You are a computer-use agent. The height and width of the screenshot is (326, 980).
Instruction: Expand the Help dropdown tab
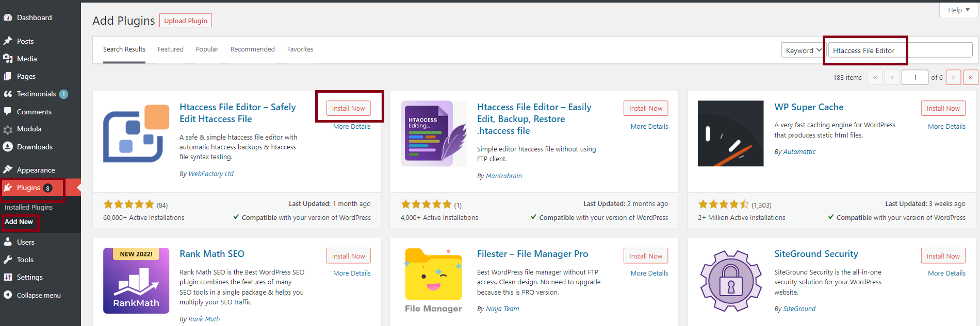(x=959, y=10)
